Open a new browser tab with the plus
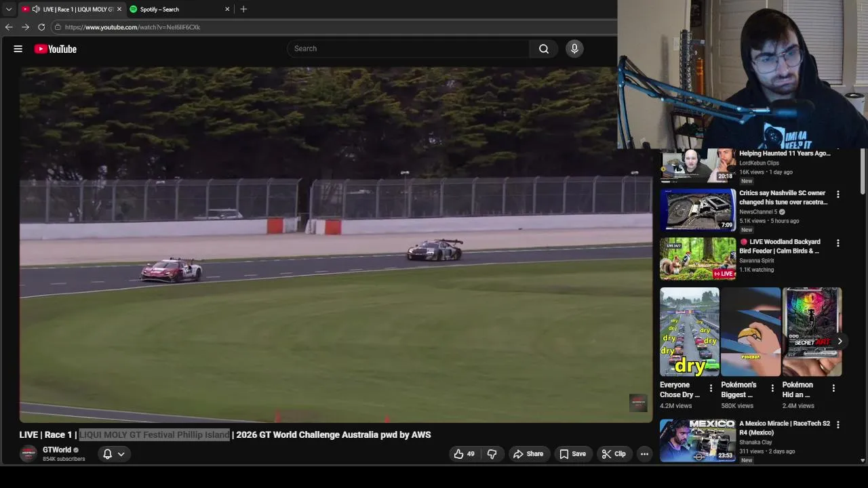 click(243, 9)
